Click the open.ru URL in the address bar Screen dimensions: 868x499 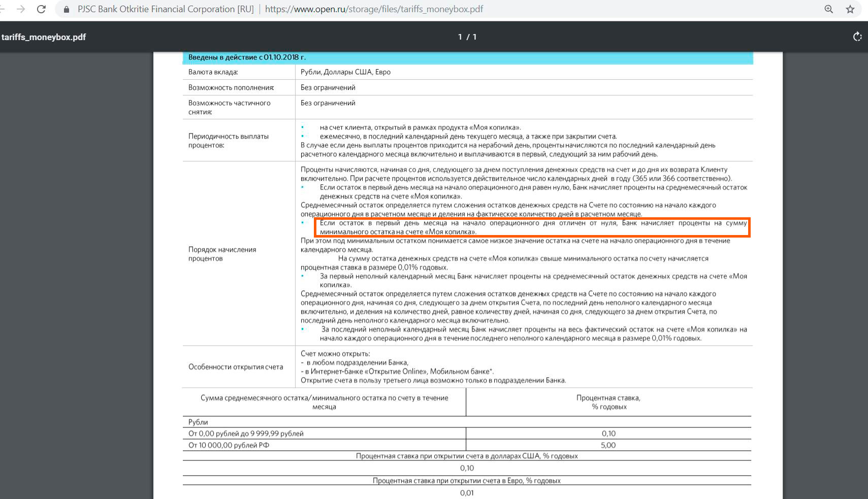[374, 9]
